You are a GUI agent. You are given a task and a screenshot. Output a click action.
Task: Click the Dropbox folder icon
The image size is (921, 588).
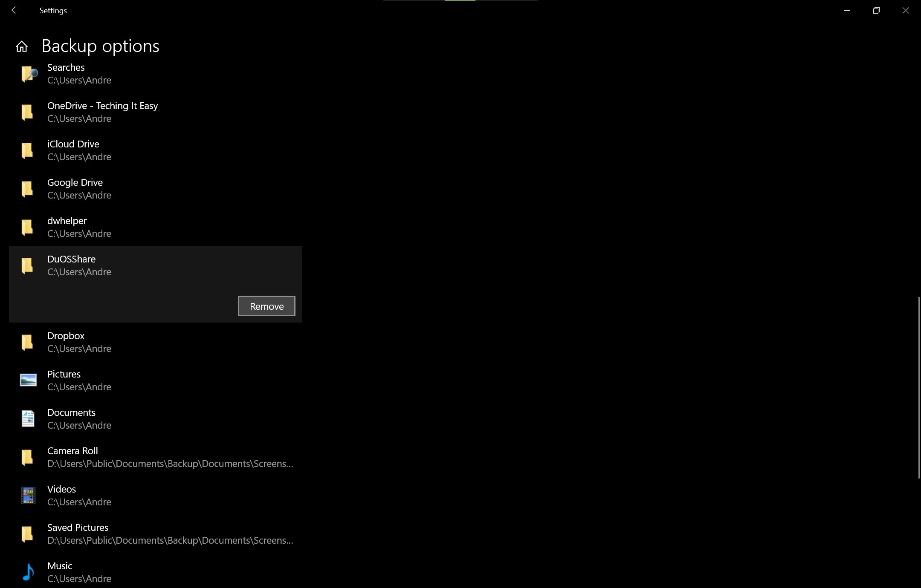pos(28,342)
